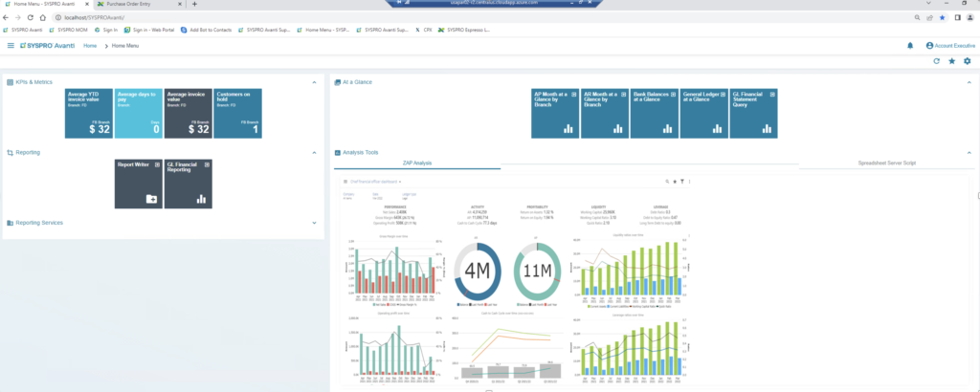Click the Home breadcrumb link

coord(90,46)
